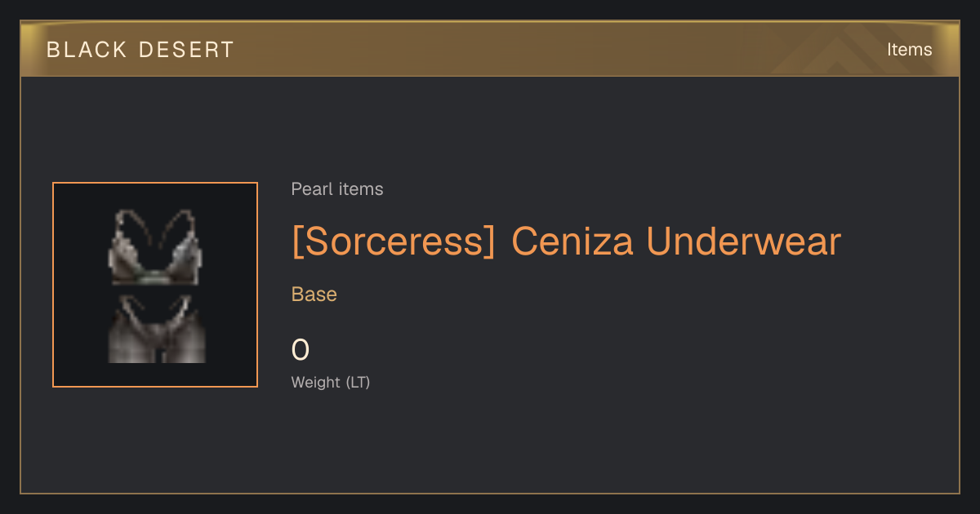
Task: Click the bottom piece of the underwear icon
Action: click(x=157, y=330)
